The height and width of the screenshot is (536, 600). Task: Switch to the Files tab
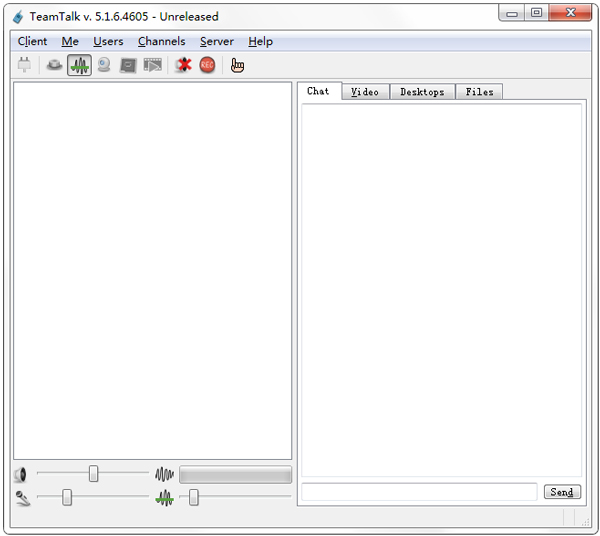coord(479,92)
